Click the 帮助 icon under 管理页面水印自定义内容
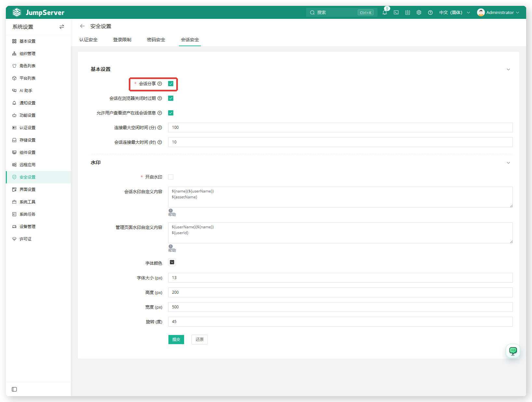Viewport: 532px width, 402px height. coord(171,246)
